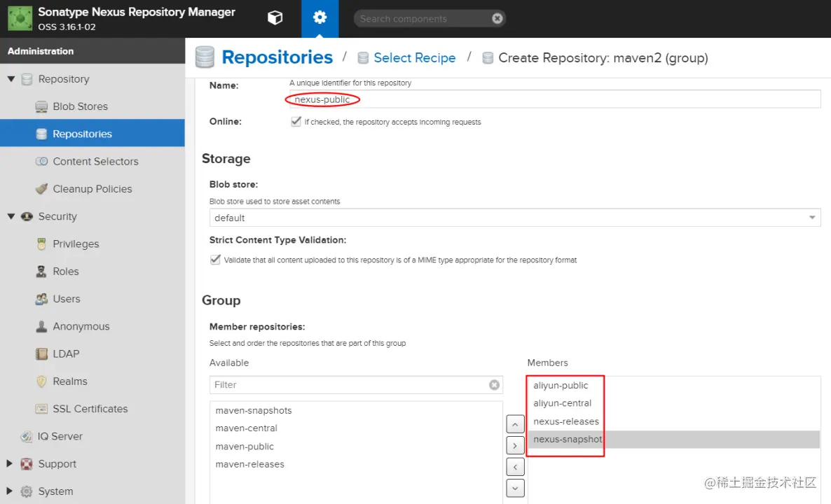
Task: Expand the Support tree section
Action: [x=10, y=464]
